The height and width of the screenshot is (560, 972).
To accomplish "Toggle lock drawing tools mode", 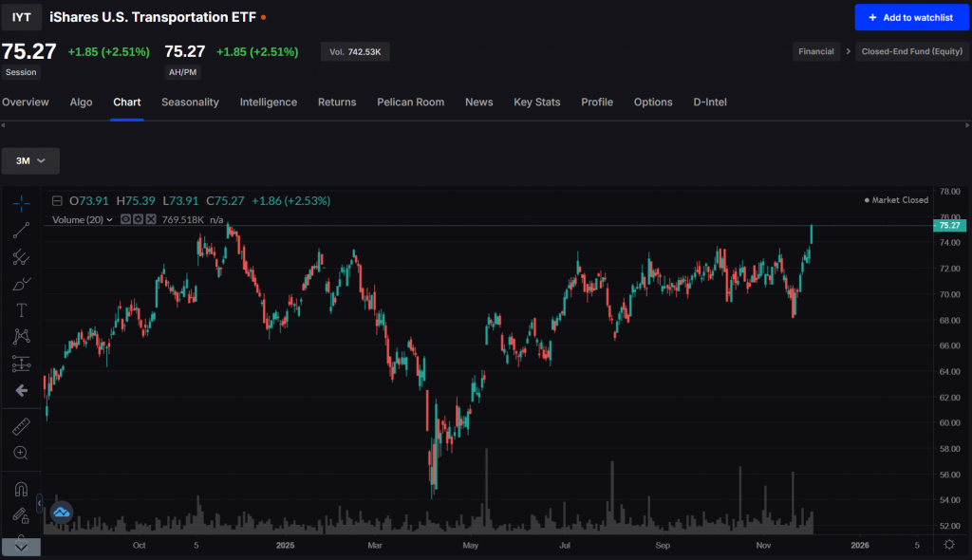I will [21, 515].
